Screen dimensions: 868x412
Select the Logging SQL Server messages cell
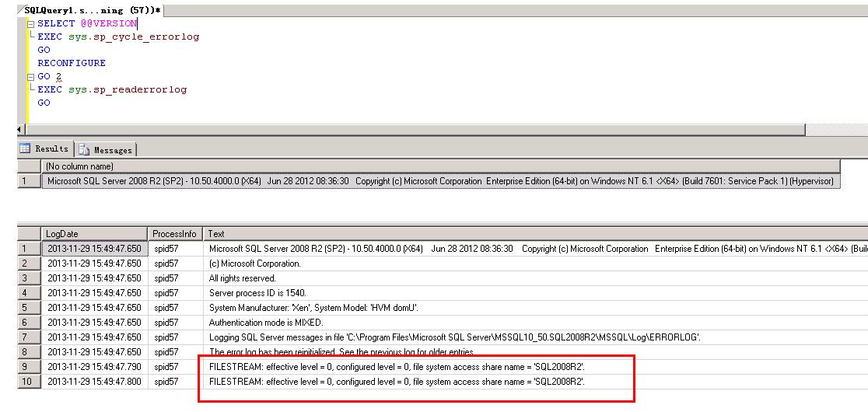coord(535,337)
